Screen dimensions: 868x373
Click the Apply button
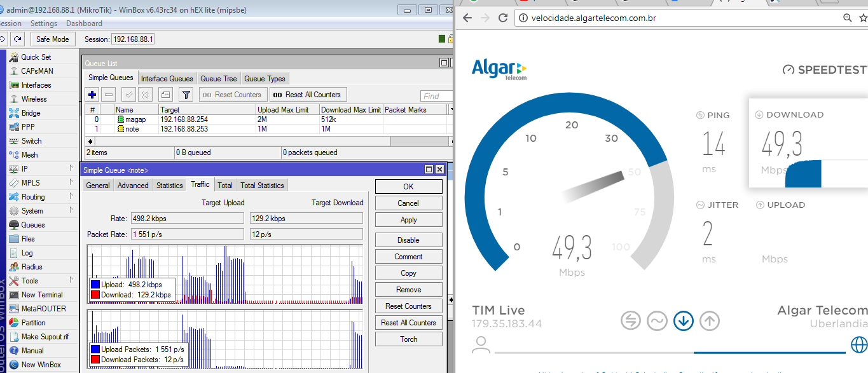click(408, 220)
